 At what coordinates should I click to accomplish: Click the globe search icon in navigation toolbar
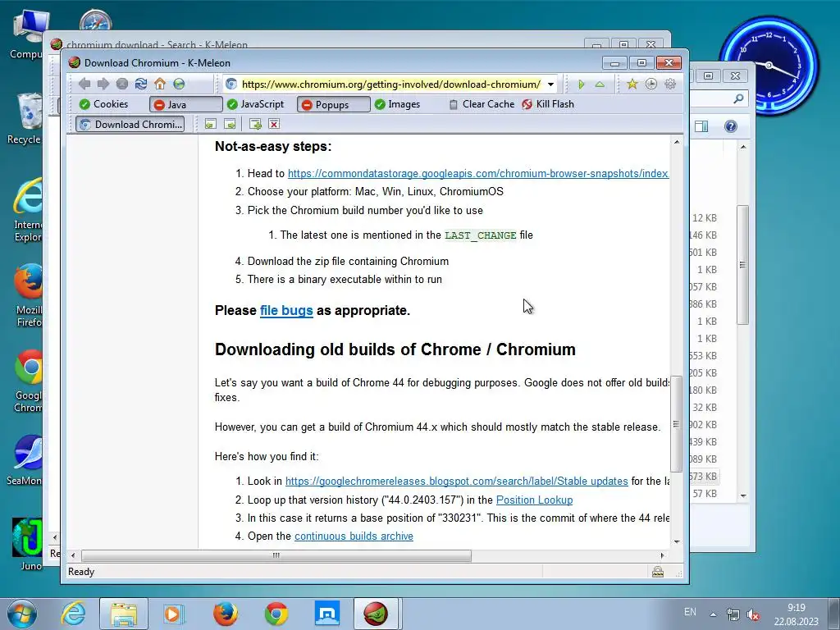tap(179, 84)
